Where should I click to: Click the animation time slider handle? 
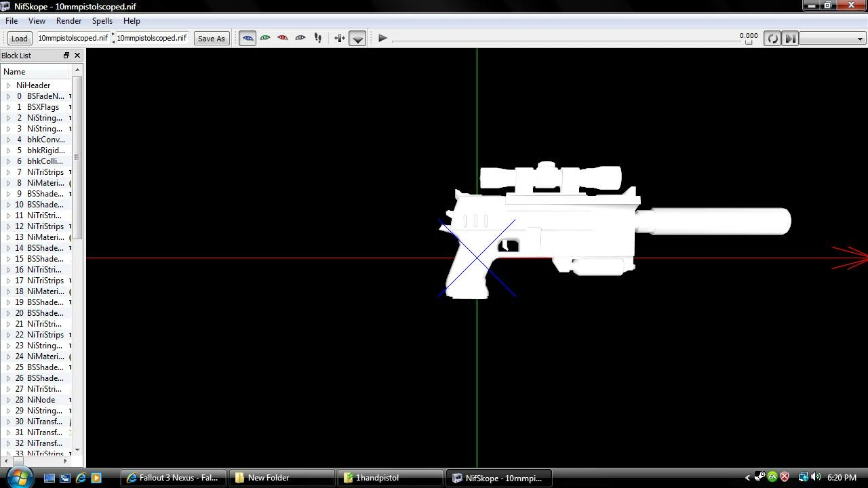pyautogui.click(x=749, y=42)
